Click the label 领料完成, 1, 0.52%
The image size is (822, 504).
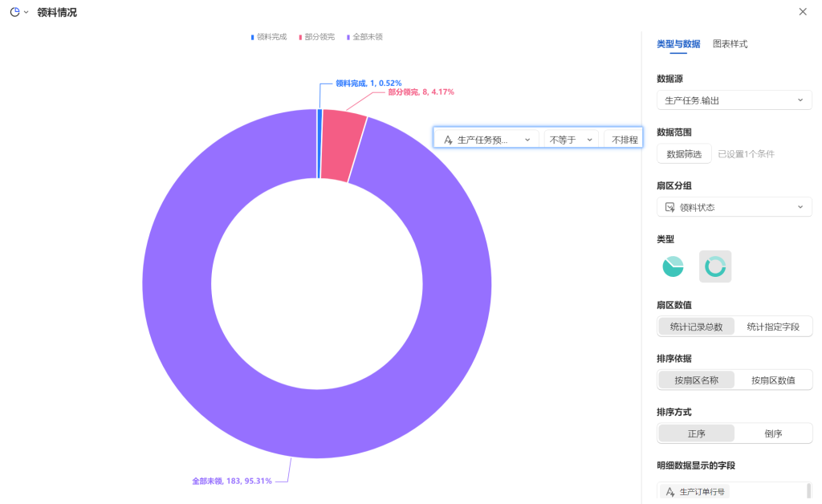tap(368, 83)
